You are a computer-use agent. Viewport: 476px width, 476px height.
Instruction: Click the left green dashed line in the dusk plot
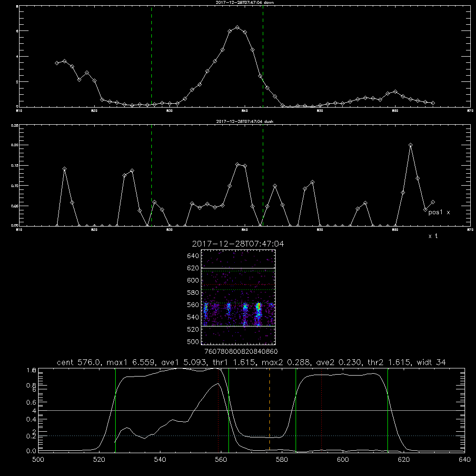(151, 175)
